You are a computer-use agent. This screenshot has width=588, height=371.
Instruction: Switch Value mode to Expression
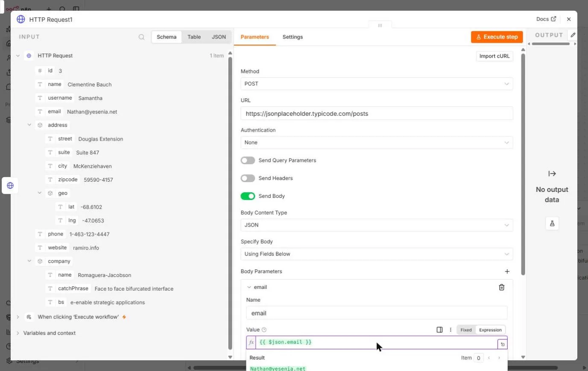tap(490, 330)
